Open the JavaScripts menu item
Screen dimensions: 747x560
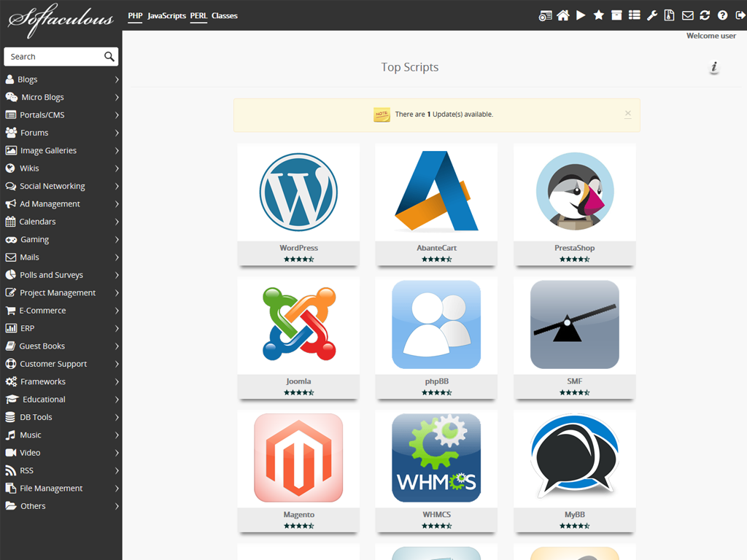click(166, 15)
